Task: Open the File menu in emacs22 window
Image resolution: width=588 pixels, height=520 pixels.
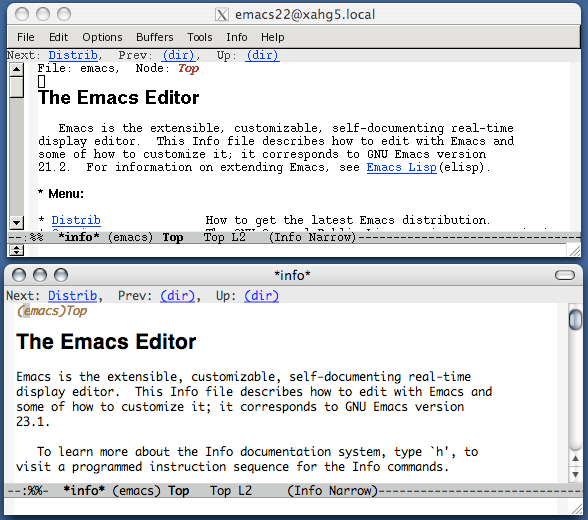Action: pyautogui.click(x=26, y=37)
